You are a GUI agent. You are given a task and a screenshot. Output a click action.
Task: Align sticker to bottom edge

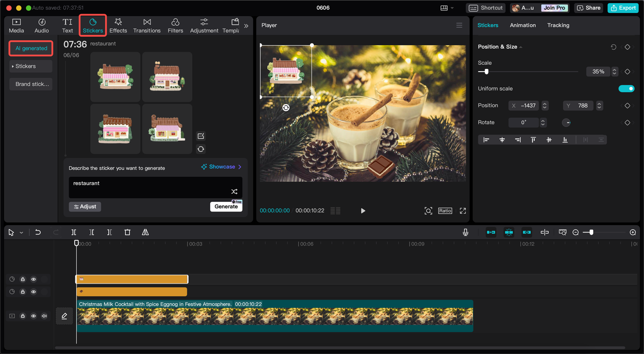(565, 140)
